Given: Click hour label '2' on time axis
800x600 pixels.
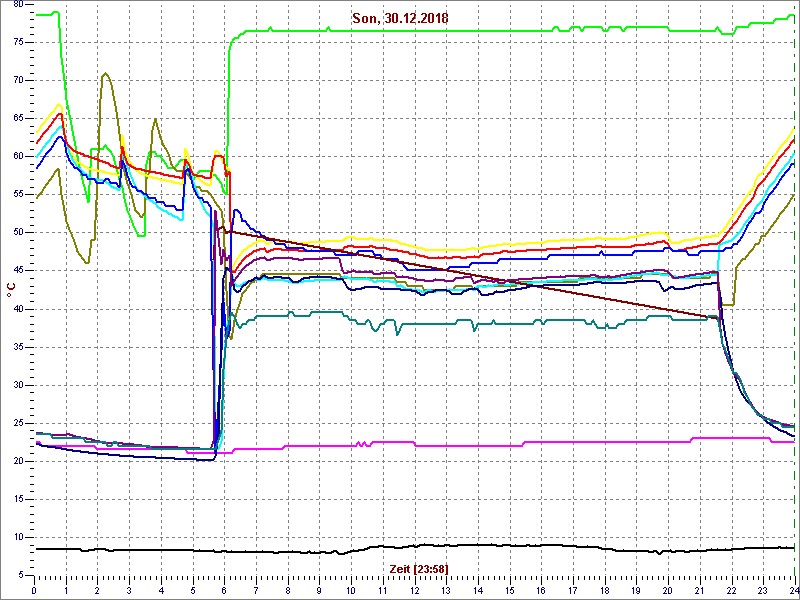Looking at the screenshot, I should pyautogui.click(x=97, y=590).
